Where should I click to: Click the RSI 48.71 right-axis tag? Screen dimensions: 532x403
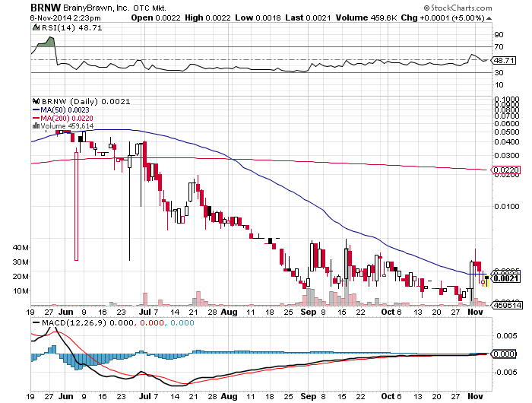[504, 60]
